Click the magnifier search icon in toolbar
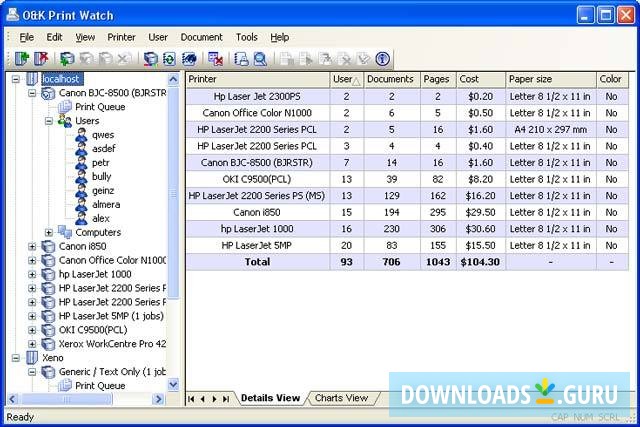The height and width of the screenshot is (427, 640). coord(260,59)
